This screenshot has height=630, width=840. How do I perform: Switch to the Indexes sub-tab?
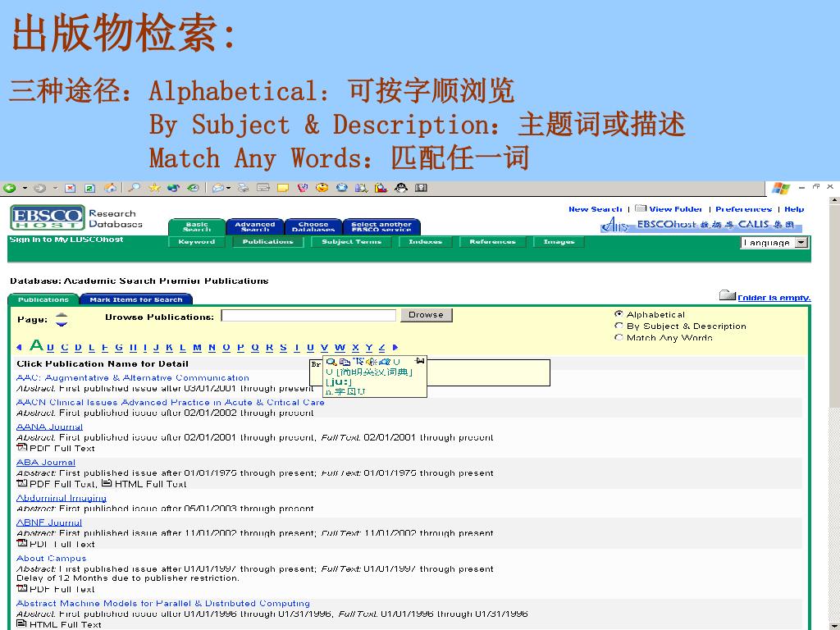click(426, 242)
